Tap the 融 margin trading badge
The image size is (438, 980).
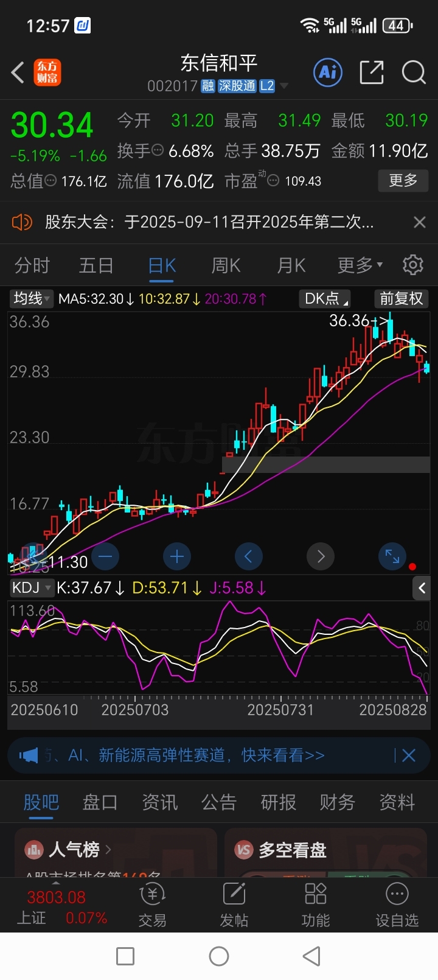click(208, 86)
